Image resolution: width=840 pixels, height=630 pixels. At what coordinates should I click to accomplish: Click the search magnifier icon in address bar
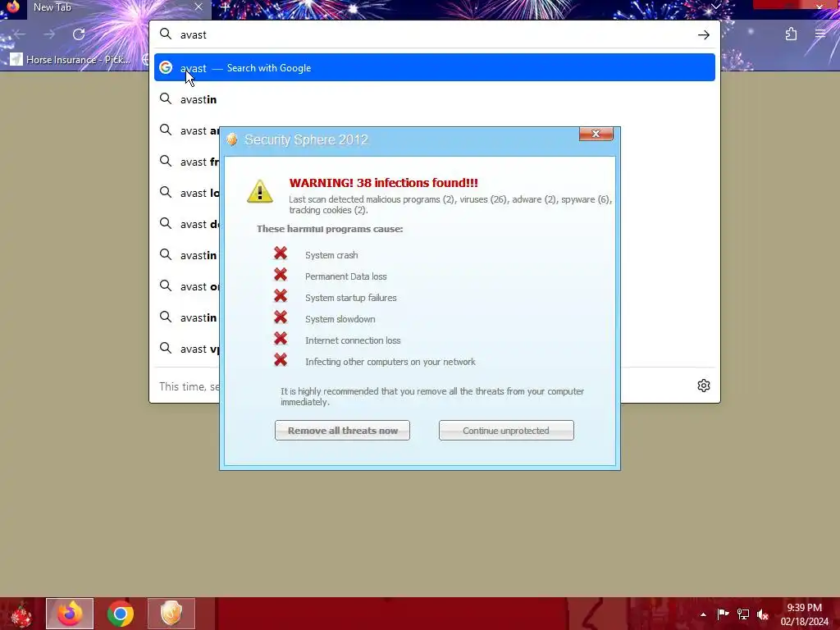pos(166,34)
